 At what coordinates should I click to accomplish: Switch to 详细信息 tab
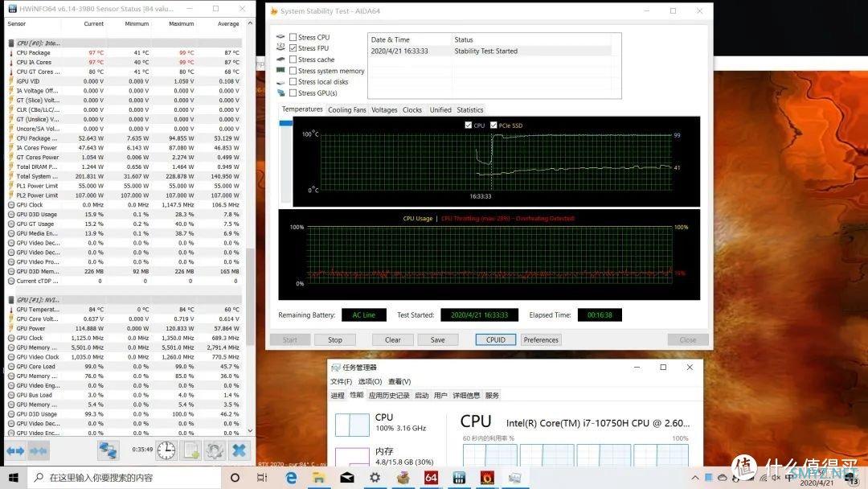point(466,396)
